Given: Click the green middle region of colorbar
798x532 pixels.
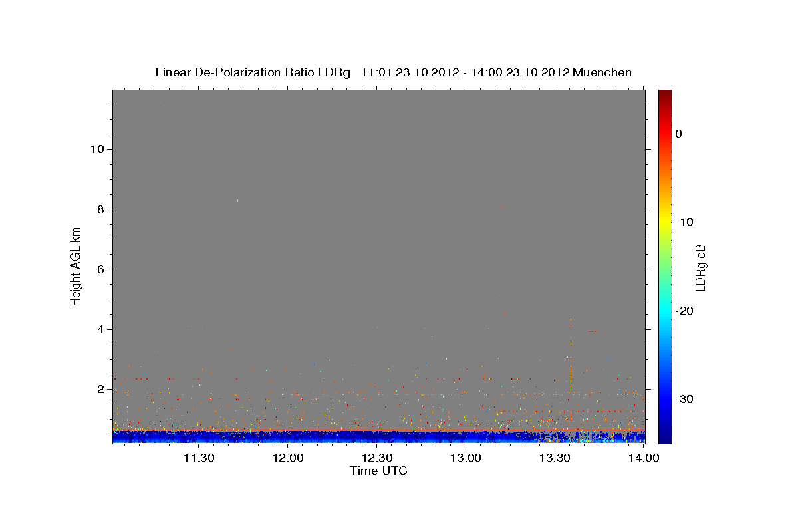Looking at the screenshot, I should point(664,266).
